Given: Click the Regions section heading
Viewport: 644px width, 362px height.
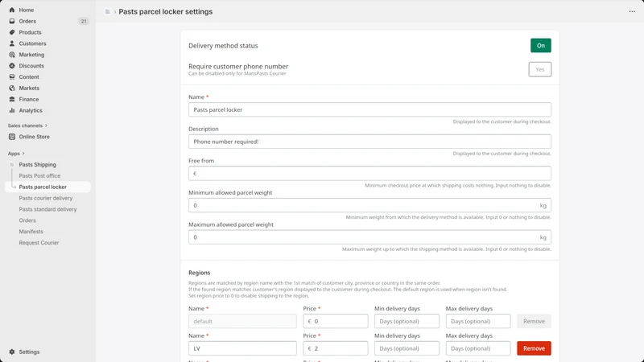Looking at the screenshot, I should 199,273.
